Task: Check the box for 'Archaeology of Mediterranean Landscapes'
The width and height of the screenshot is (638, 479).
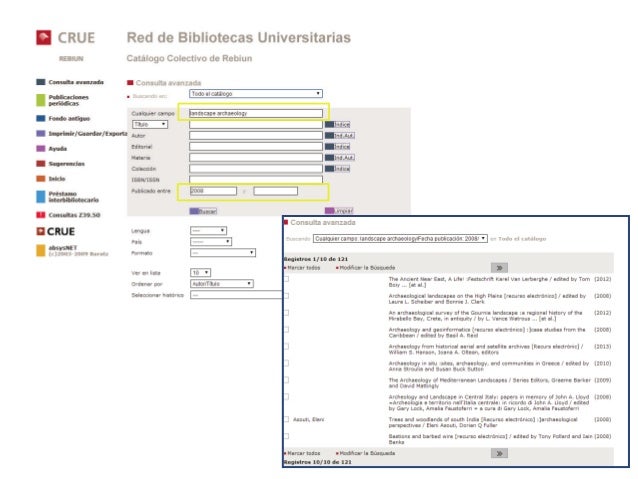Action: 286,380
